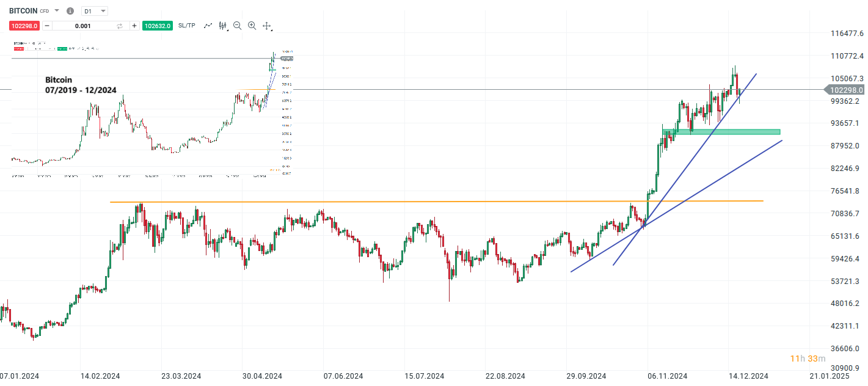
Task: Click the refresh icon in the volume field
Action: click(121, 26)
